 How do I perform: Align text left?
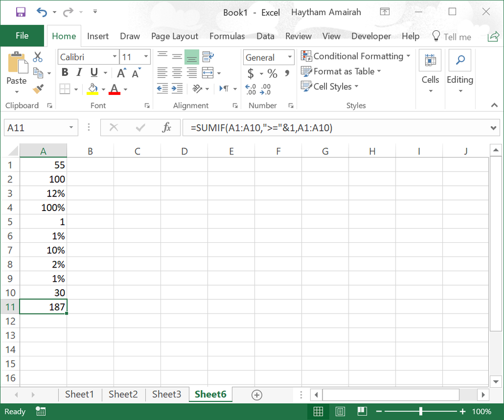pyautogui.click(x=162, y=73)
